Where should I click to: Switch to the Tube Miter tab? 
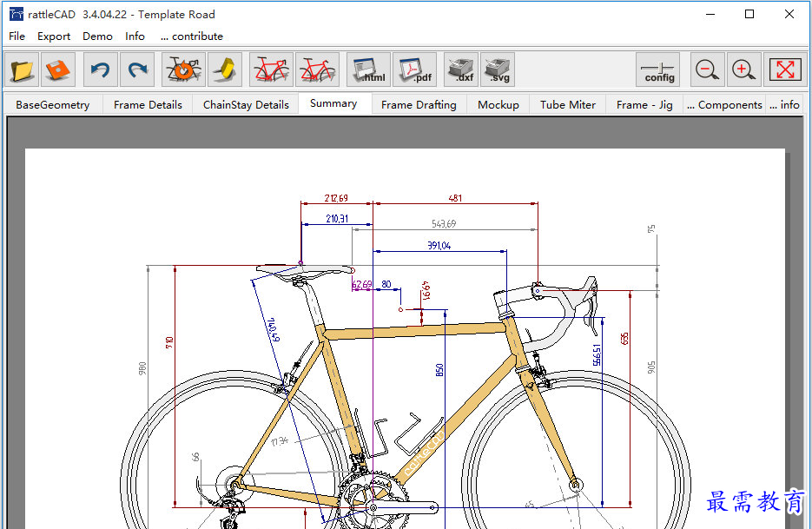(x=568, y=104)
